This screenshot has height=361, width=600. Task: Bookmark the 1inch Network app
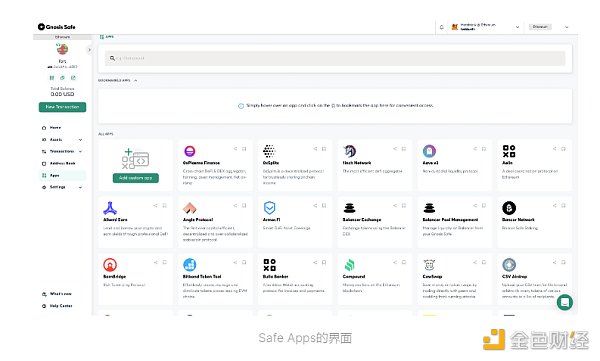tap(404, 149)
